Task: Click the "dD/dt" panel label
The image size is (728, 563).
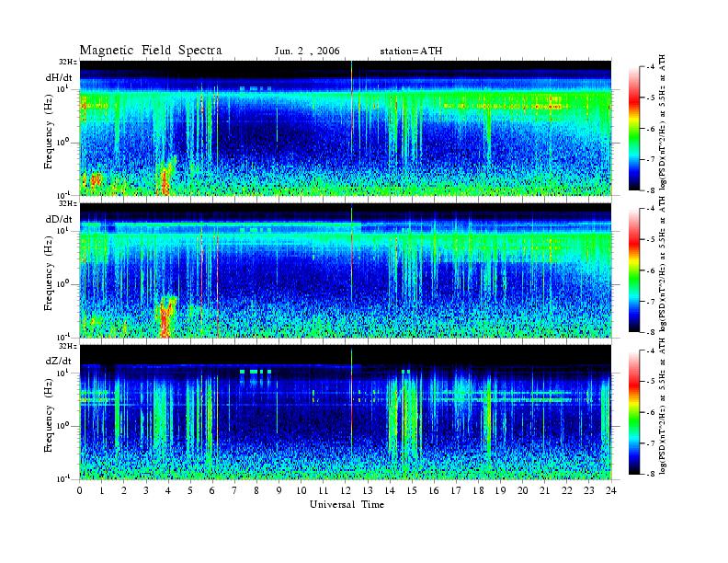Action: (x=59, y=219)
